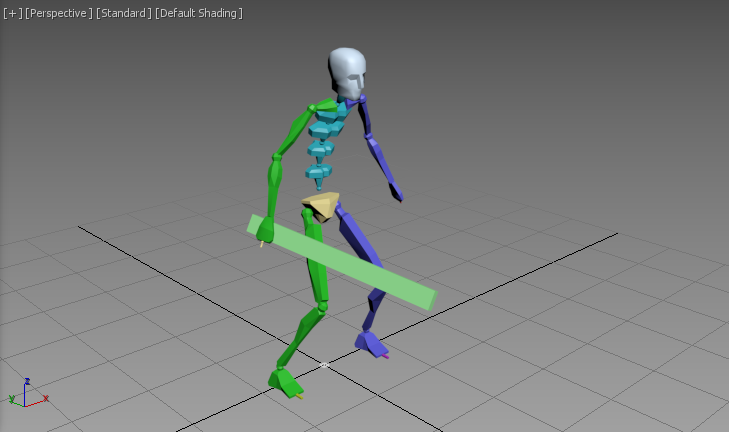Select the blue forearm bone

click(379, 160)
